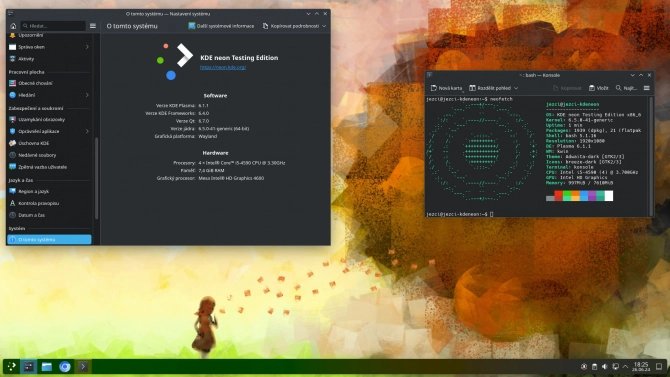Open the hamburger menu beside the search field

coord(93,26)
